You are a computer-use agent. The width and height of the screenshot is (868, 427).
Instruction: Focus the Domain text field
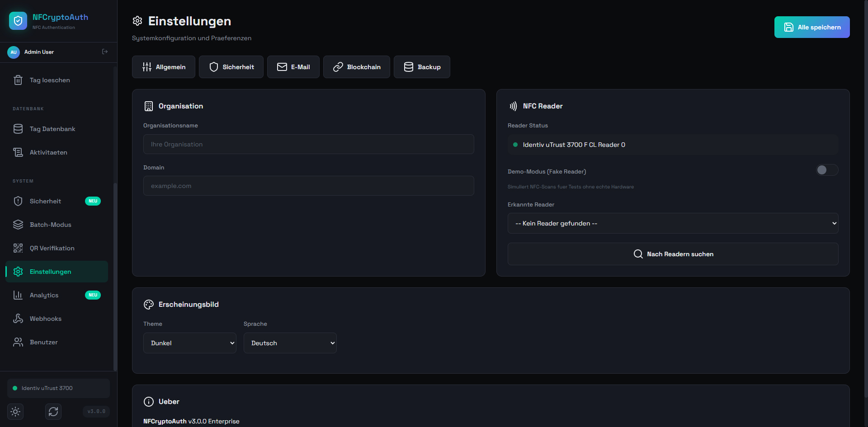pos(308,186)
